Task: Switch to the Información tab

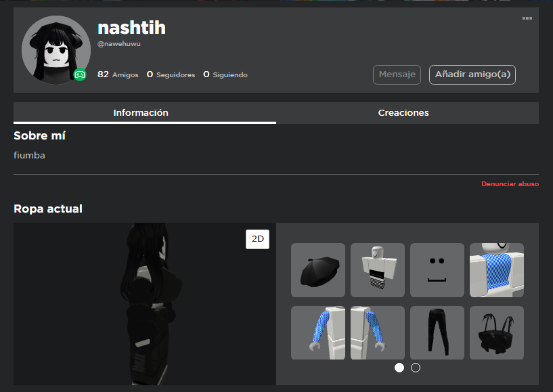Action: 145,113
